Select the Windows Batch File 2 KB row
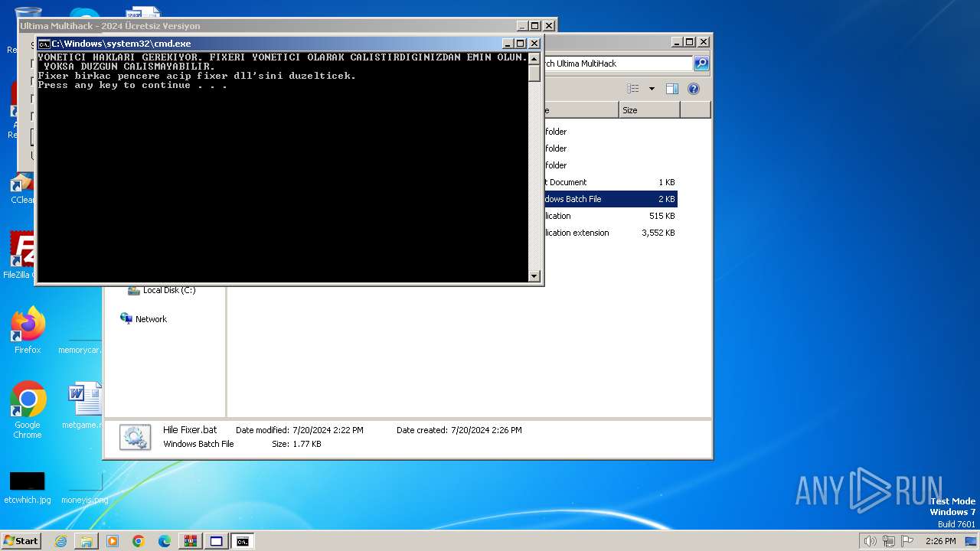 tap(610, 199)
